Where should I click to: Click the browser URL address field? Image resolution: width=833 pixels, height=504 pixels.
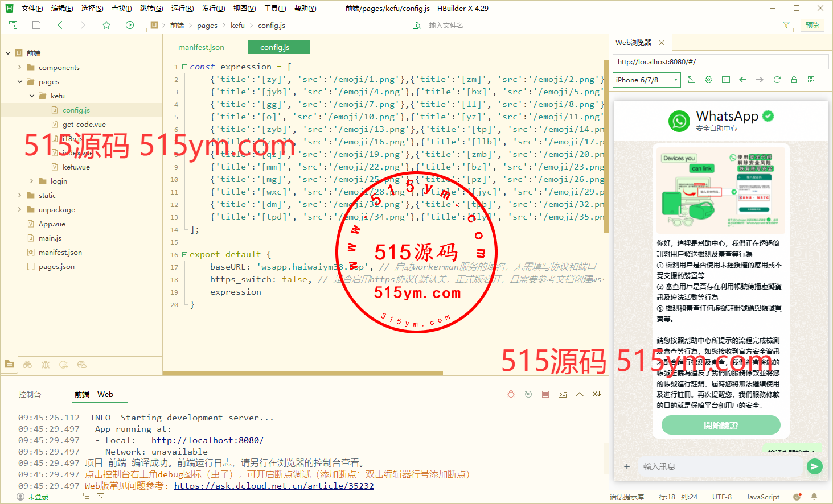click(x=720, y=61)
